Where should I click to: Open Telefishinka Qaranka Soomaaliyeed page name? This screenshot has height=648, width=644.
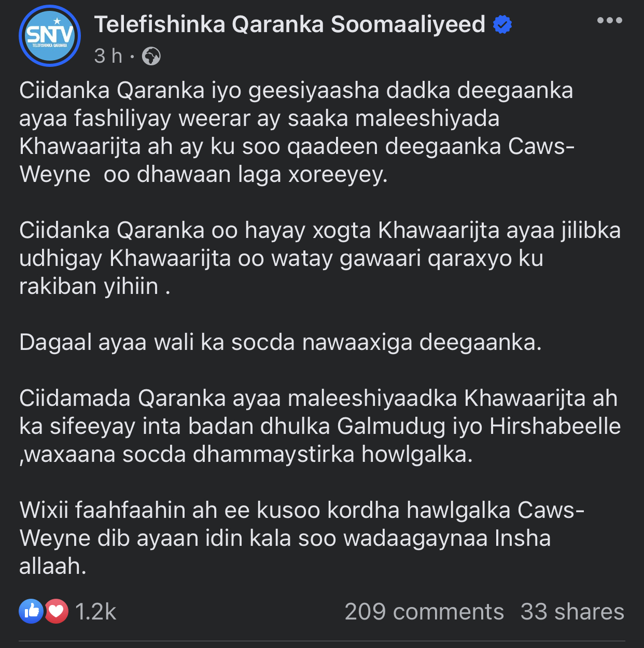289,24
